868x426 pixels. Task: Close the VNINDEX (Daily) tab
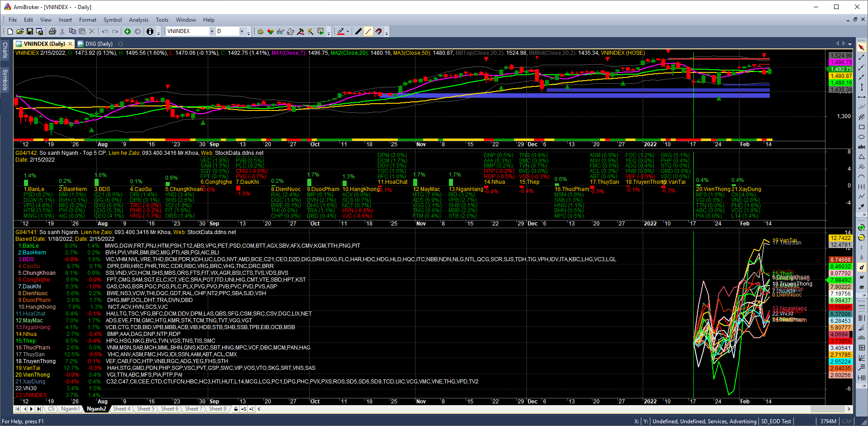click(x=70, y=44)
